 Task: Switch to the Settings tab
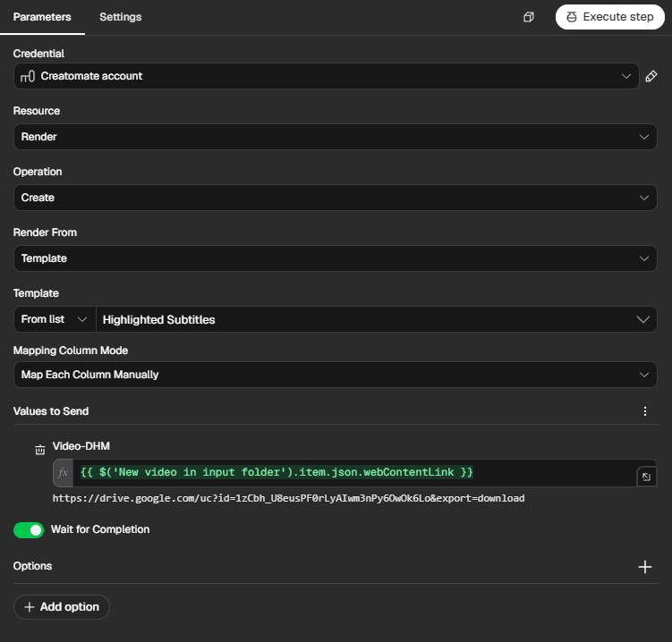(x=121, y=17)
